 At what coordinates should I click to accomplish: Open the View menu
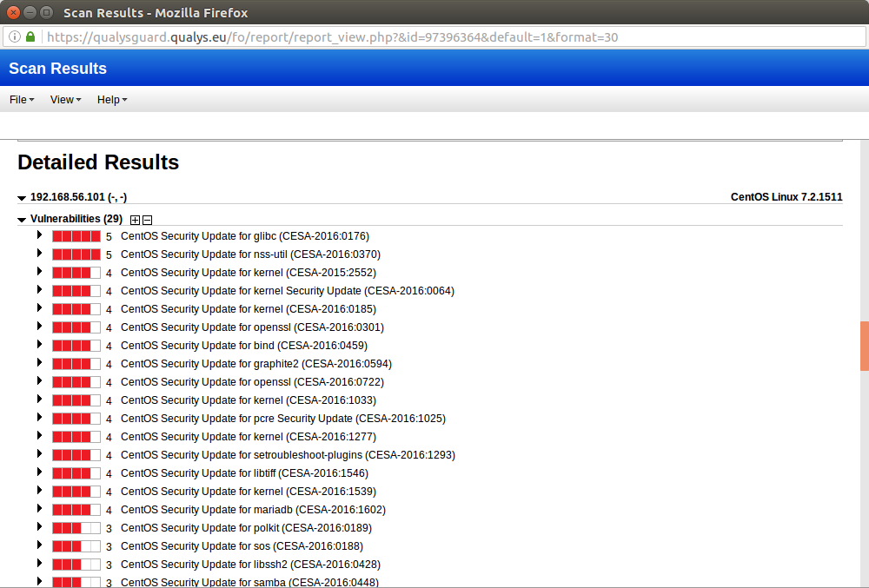[65, 100]
